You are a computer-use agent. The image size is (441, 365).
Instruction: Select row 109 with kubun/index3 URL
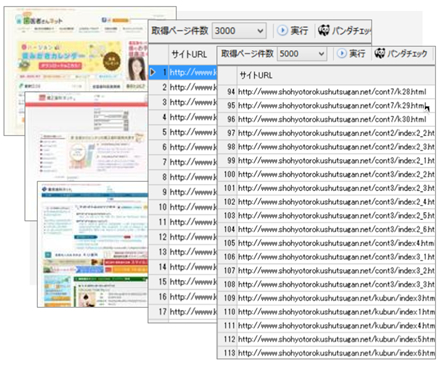coord(326,298)
